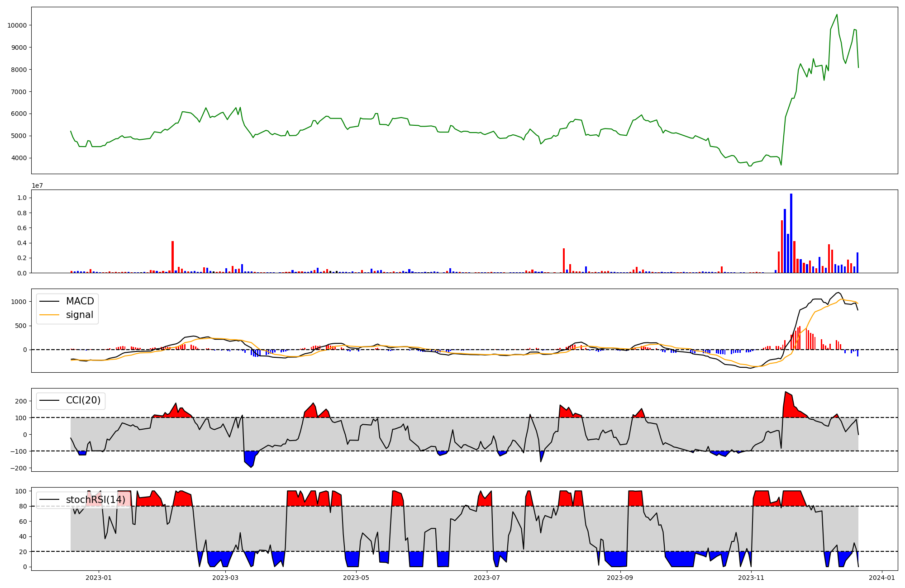Click the orange signal legend line

click(x=49, y=315)
